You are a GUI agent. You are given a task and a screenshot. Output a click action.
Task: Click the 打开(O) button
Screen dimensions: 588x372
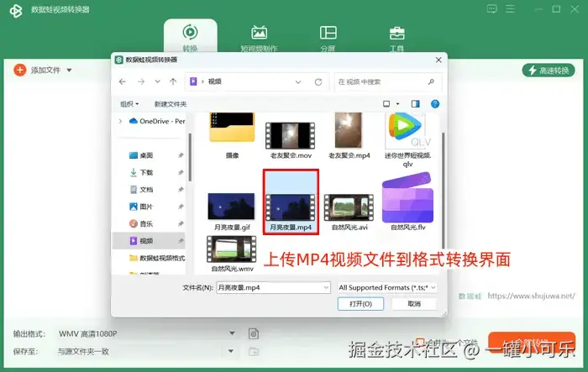click(x=360, y=304)
